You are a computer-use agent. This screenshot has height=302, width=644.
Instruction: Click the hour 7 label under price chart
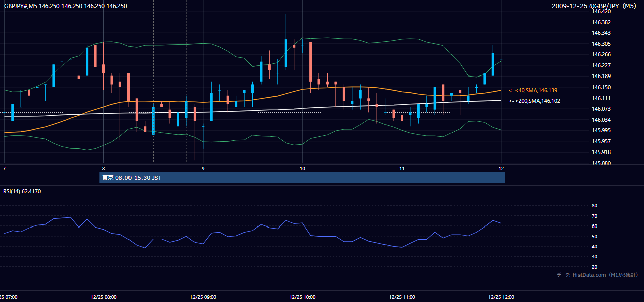point(4,168)
